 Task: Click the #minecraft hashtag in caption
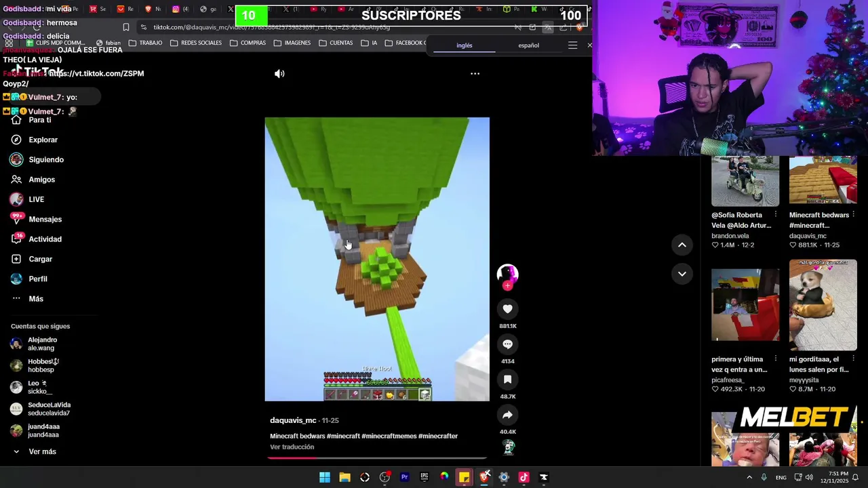point(343,436)
